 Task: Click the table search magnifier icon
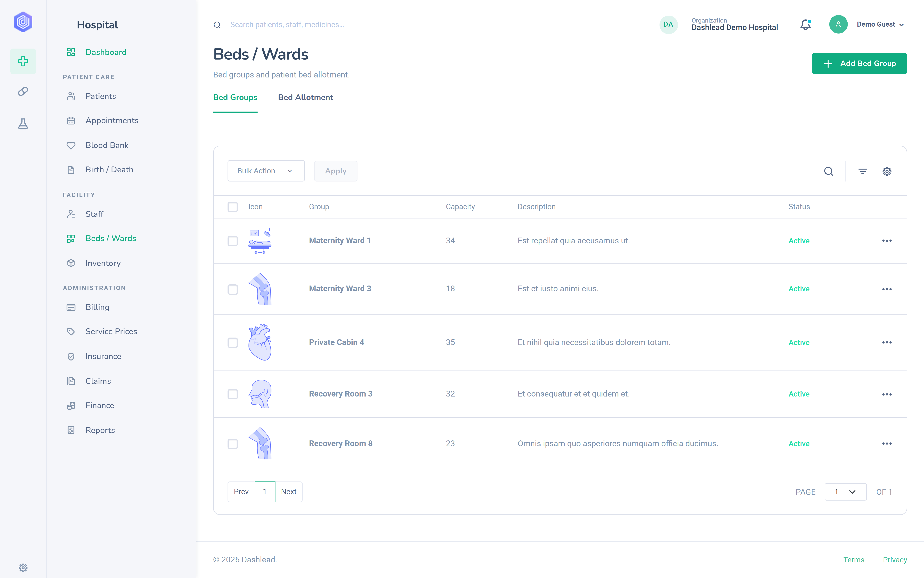829,171
